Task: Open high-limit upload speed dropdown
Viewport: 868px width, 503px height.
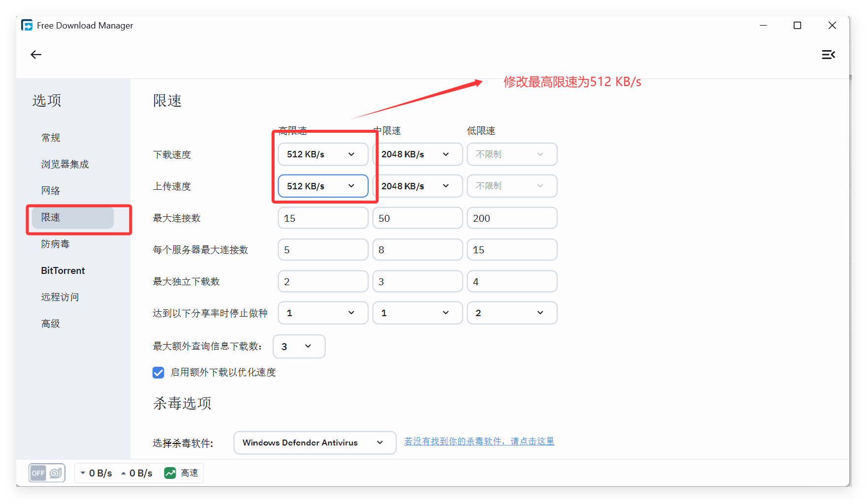Action: click(x=323, y=186)
